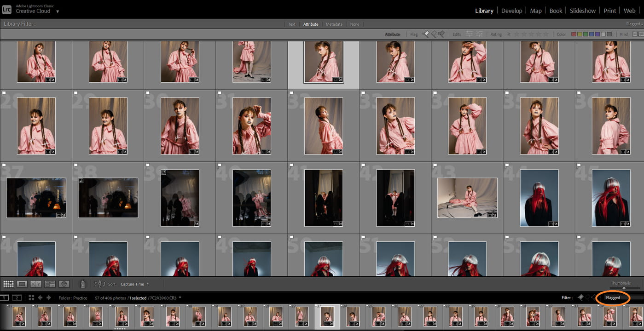Select dark backstage photo in cell 37
This screenshot has width=644, height=331.
(x=36, y=198)
